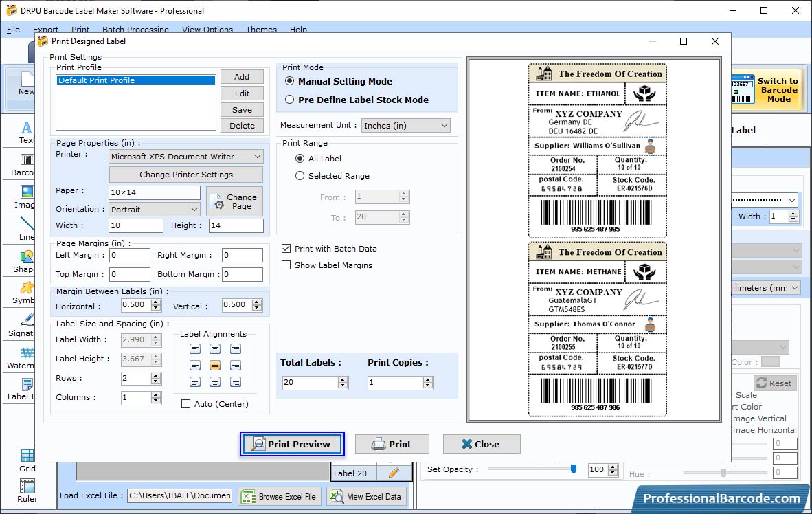Select the Line tool in sidebar
This screenshot has width=812, height=514.
pos(27,229)
